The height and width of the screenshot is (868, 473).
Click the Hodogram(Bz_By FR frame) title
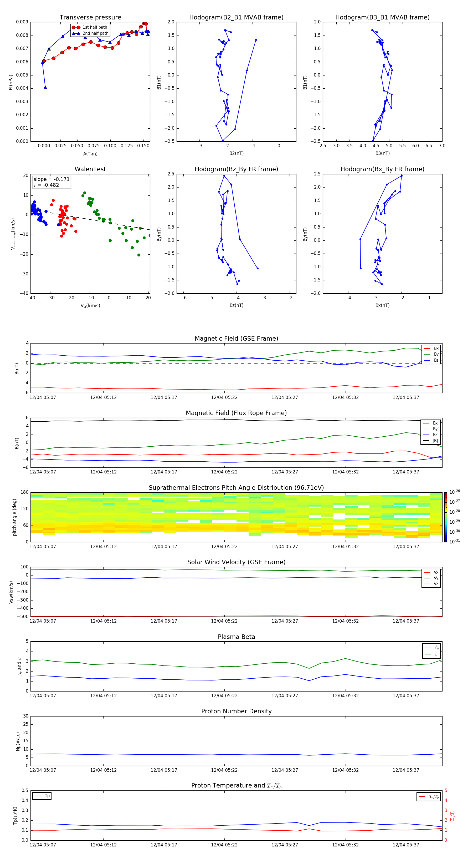tap(236, 169)
